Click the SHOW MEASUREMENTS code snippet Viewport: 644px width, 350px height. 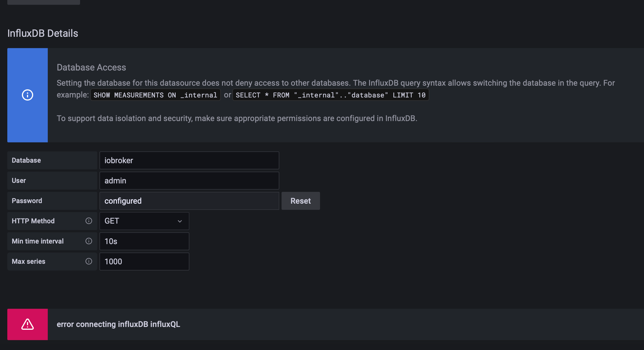(x=155, y=95)
